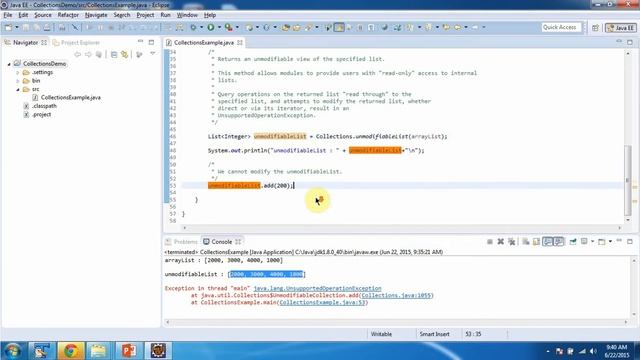Open the New wizard dropdown arrow

[17, 27]
